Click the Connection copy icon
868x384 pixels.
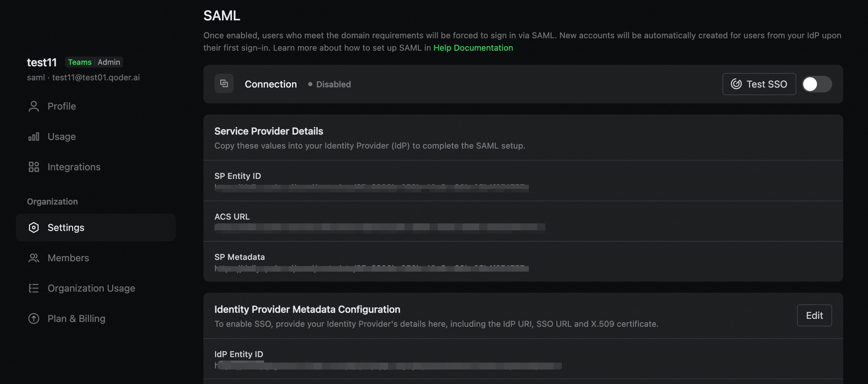coord(224,83)
